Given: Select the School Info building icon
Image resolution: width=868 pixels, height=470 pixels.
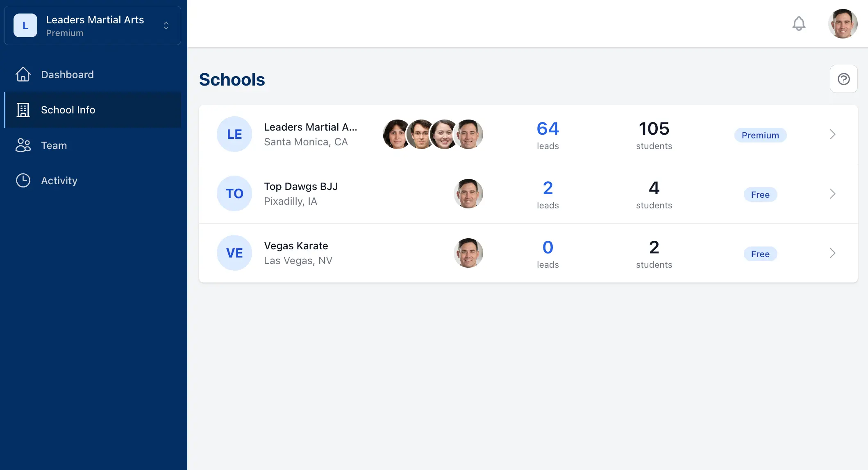Looking at the screenshot, I should pos(23,110).
